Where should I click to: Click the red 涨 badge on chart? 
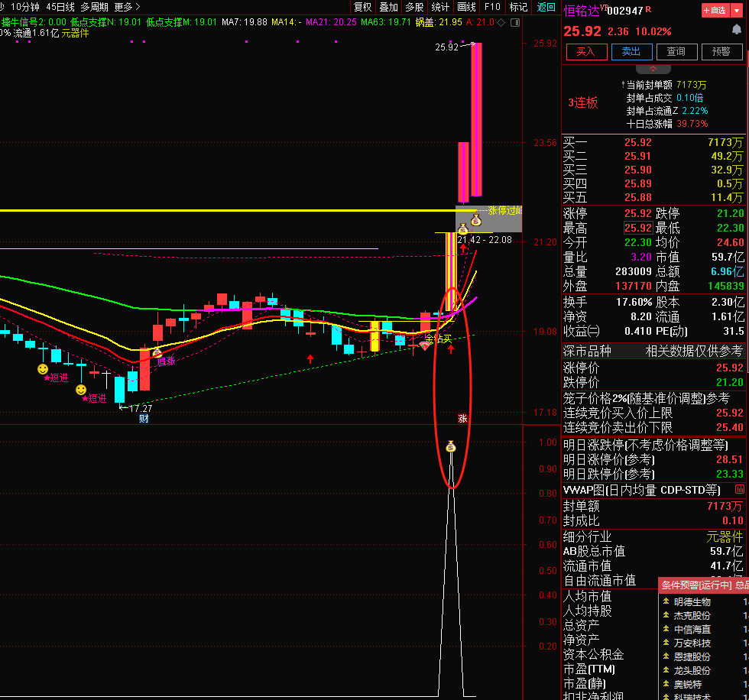point(462,418)
